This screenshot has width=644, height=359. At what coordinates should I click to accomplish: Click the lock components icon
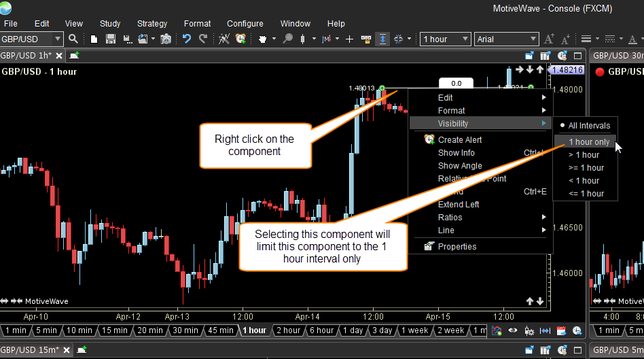click(366, 39)
